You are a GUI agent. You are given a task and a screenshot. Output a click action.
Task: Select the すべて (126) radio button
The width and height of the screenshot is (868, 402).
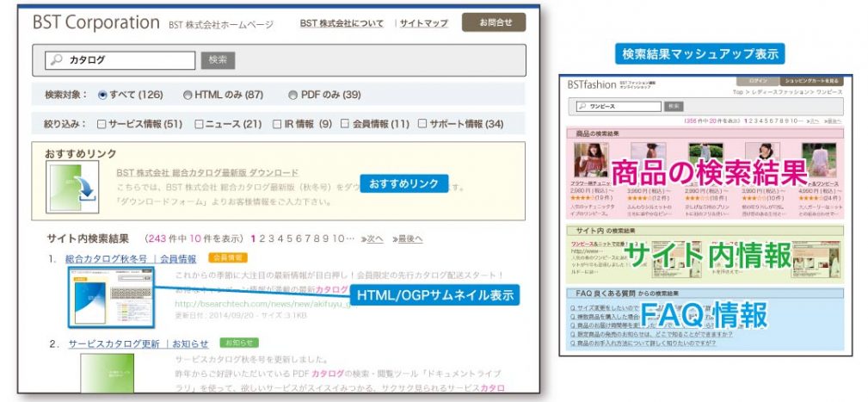(102, 96)
